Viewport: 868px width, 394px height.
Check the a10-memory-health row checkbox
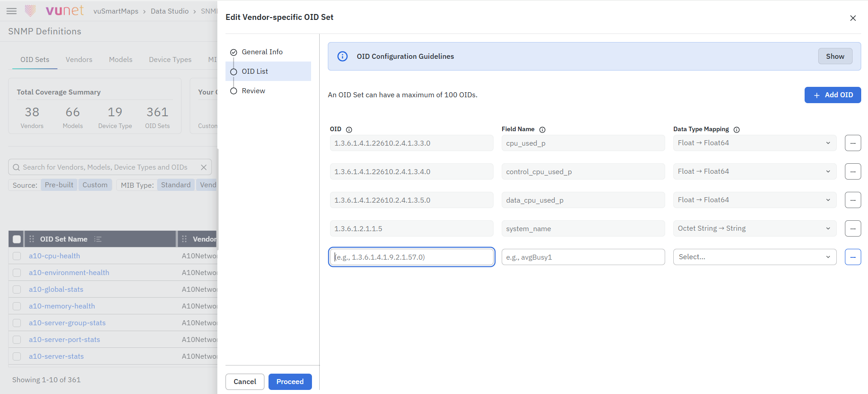pyautogui.click(x=17, y=306)
